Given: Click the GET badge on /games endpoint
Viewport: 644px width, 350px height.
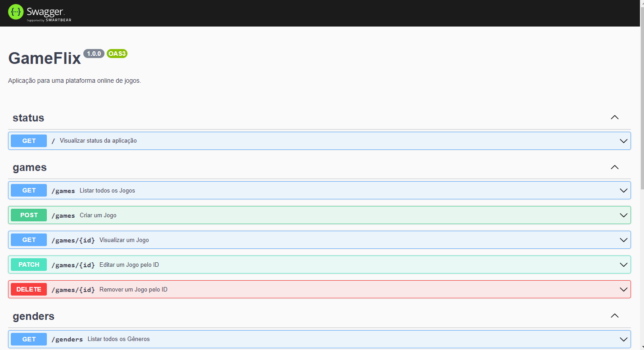Looking at the screenshot, I should point(28,190).
